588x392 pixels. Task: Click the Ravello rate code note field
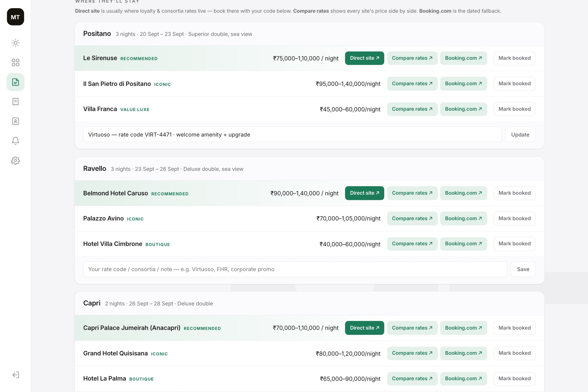[295, 269]
